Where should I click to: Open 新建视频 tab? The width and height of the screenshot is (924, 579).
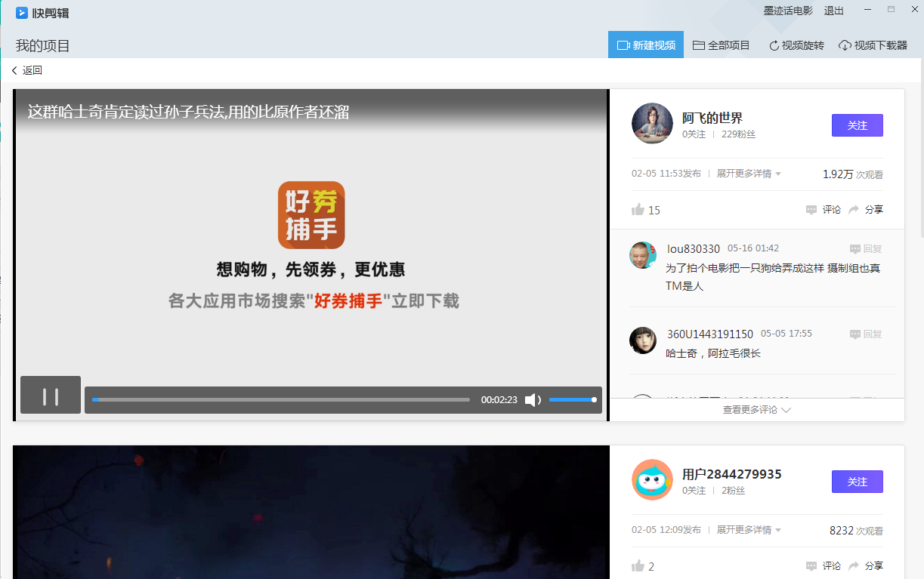(x=646, y=45)
